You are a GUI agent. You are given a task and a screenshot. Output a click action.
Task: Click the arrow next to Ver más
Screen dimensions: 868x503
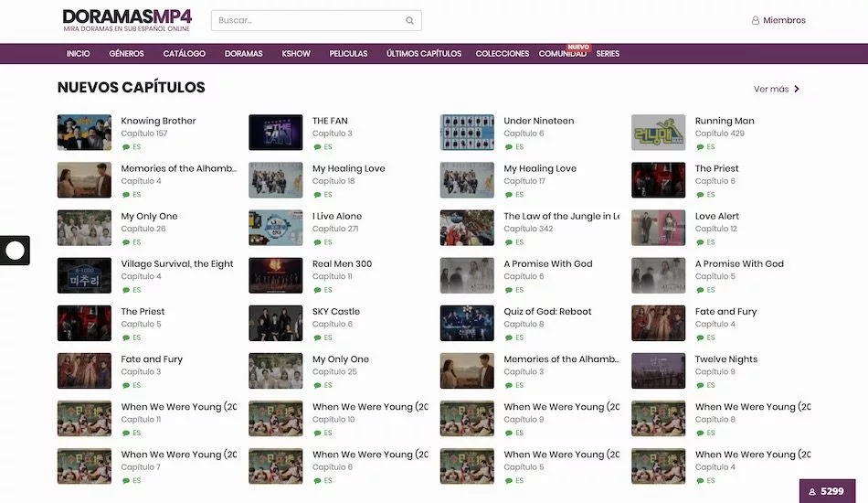(x=797, y=89)
